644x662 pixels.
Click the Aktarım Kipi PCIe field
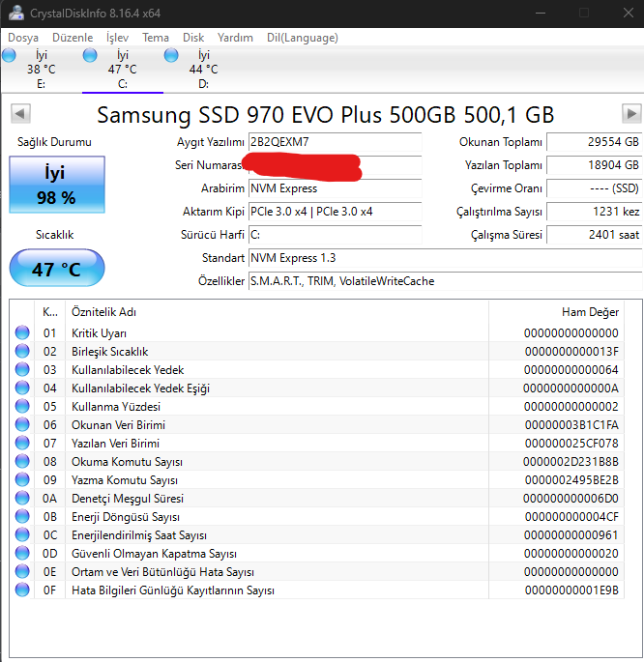[335, 212]
